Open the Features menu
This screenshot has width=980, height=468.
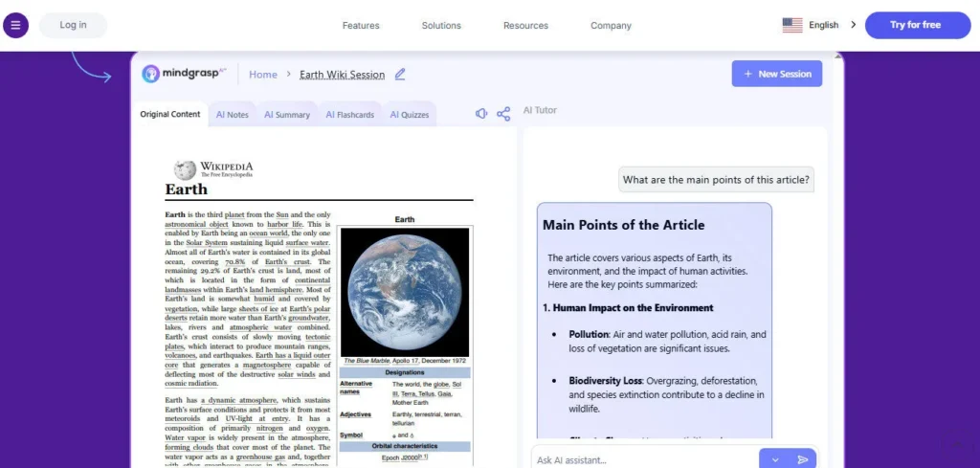click(x=361, y=26)
